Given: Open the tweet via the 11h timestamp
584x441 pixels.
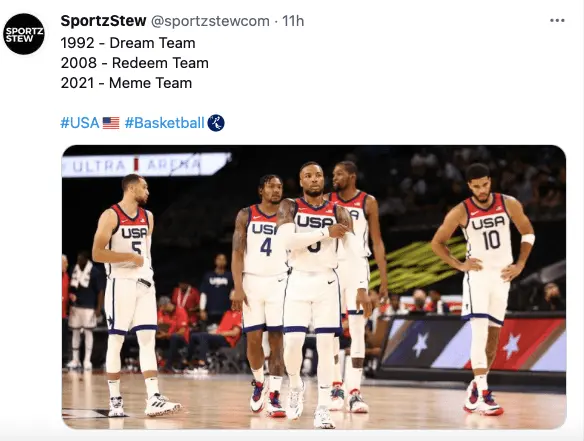Looking at the screenshot, I should [x=293, y=21].
